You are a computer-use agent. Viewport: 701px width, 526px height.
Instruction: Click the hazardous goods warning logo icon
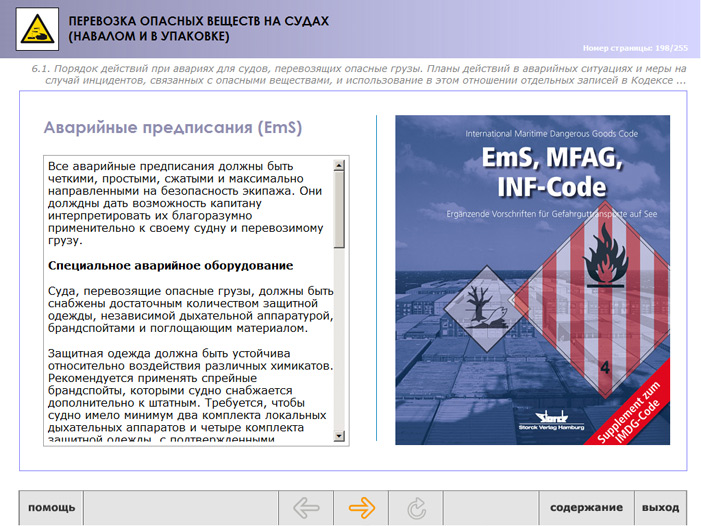(x=37, y=29)
